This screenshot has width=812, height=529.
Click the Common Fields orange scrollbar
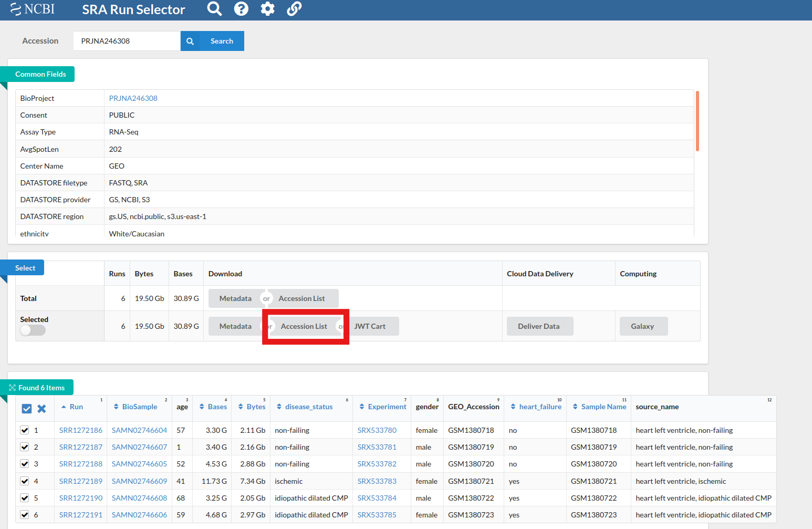pyautogui.click(x=698, y=121)
